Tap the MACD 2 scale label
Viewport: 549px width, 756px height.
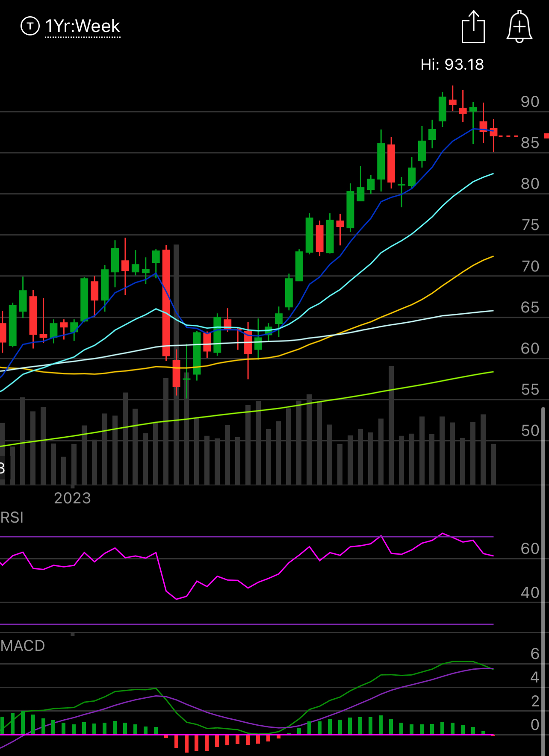[x=535, y=701]
